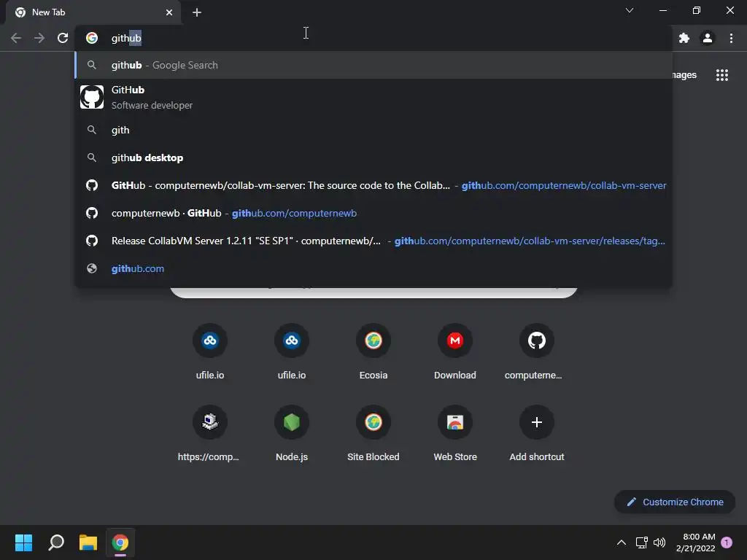747x560 pixels.
Task: Open the Release CollabVM Server 1.2.11 suggestion
Action: click(x=373, y=241)
